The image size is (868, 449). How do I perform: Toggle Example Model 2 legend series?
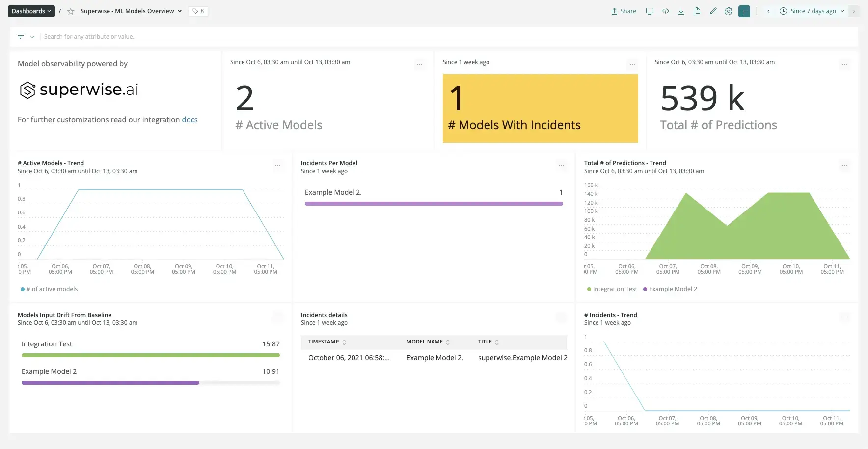670,289
